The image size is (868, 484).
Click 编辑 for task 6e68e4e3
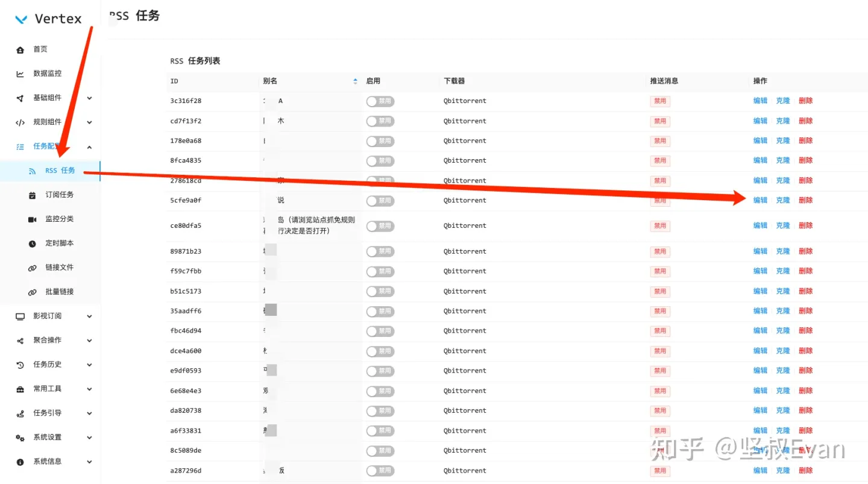pos(760,391)
